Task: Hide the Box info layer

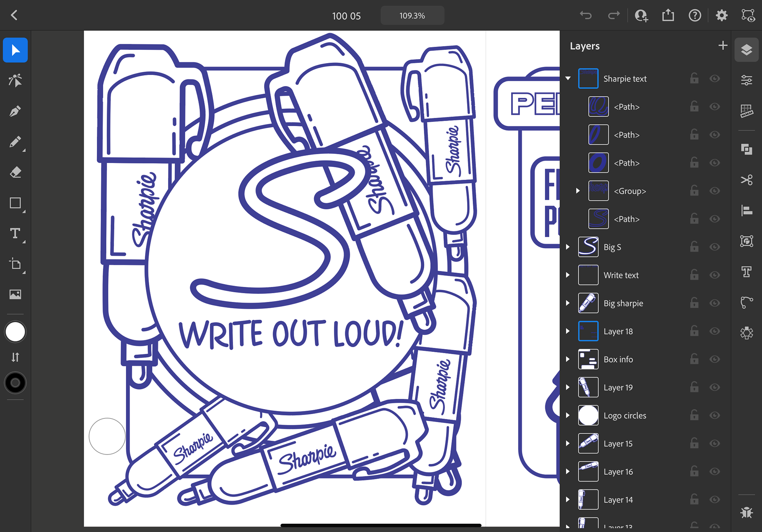Action: (715, 359)
